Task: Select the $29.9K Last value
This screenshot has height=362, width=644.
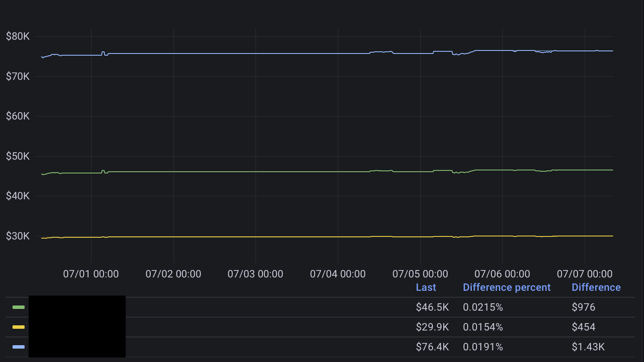Action: pos(433,327)
